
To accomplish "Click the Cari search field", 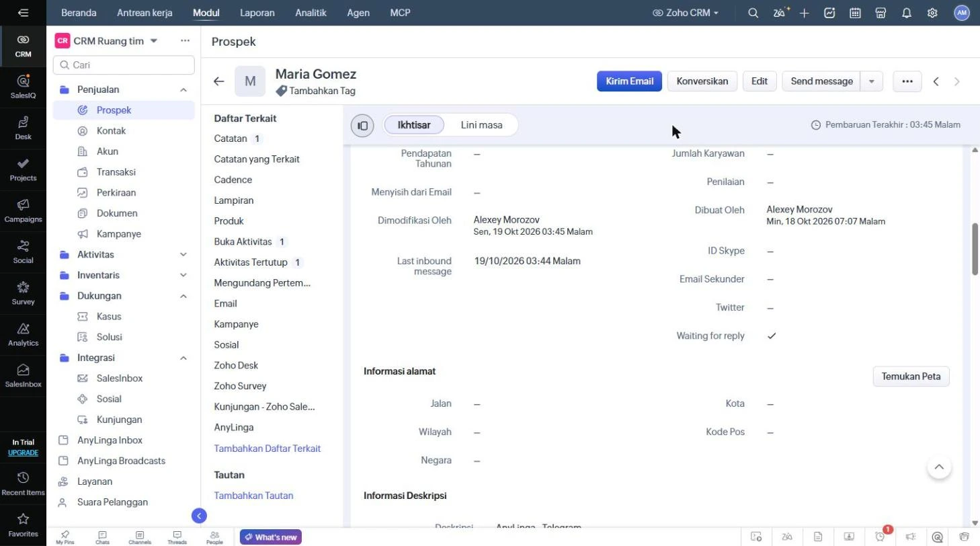I will [x=124, y=65].
